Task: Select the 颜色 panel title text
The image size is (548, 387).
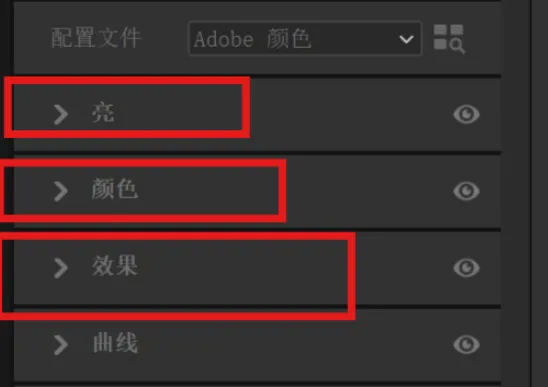Action: pos(115,189)
